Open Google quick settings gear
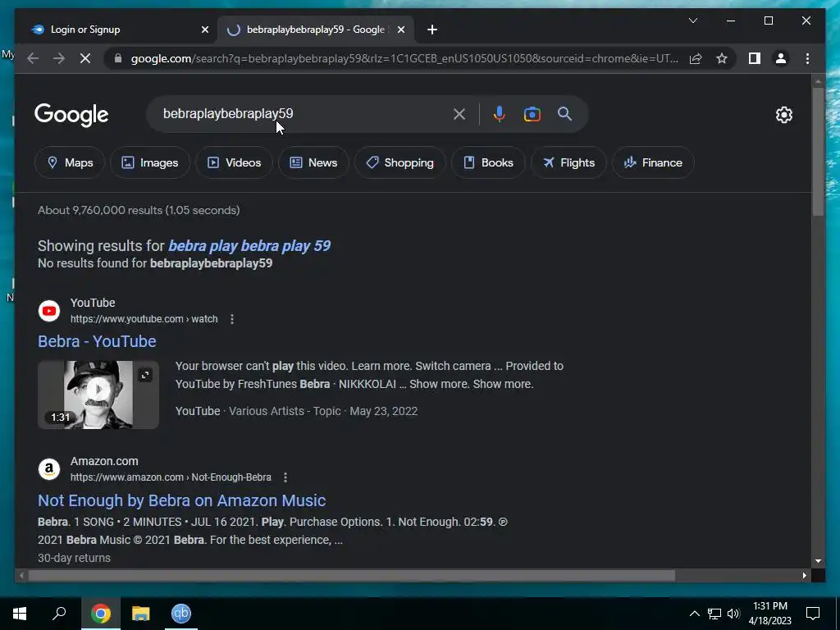Screen dimensions: 840x630 point(783,115)
